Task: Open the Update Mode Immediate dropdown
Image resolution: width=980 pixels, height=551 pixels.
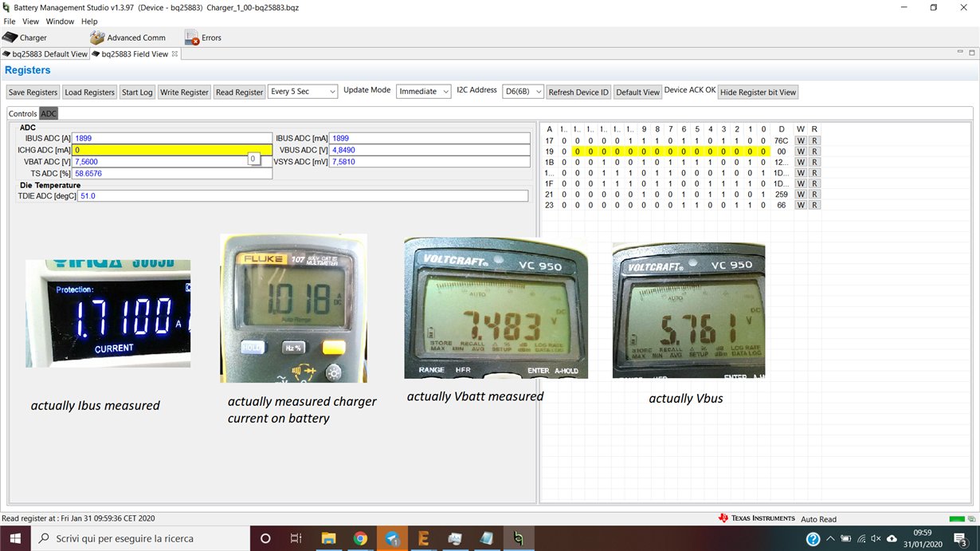Action: coord(424,92)
